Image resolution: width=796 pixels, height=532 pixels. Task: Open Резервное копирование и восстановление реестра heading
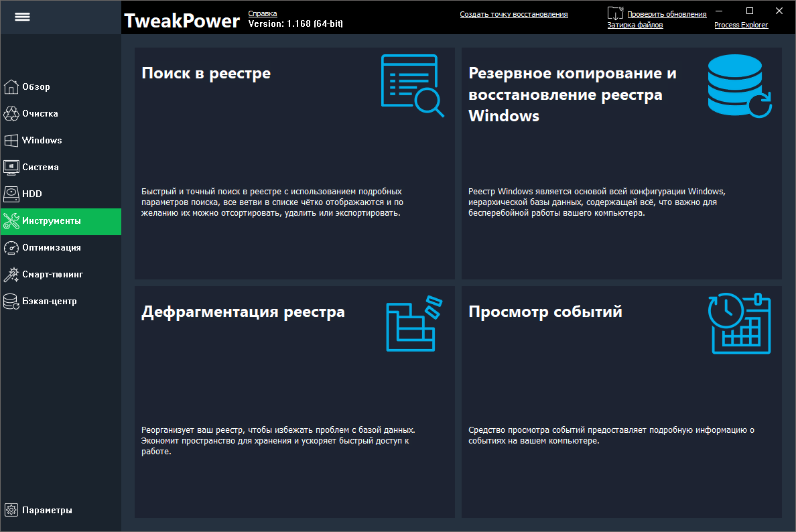pos(573,94)
